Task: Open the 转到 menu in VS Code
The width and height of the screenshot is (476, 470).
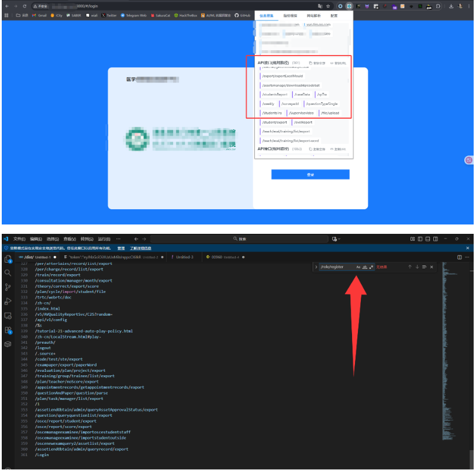Action: pyautogui.click(x=87, y=239)
